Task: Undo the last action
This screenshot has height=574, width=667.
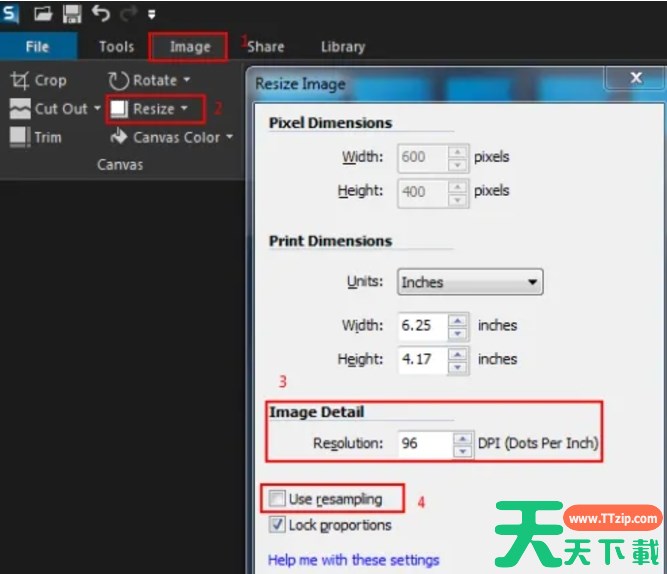Action: (101, 13)
